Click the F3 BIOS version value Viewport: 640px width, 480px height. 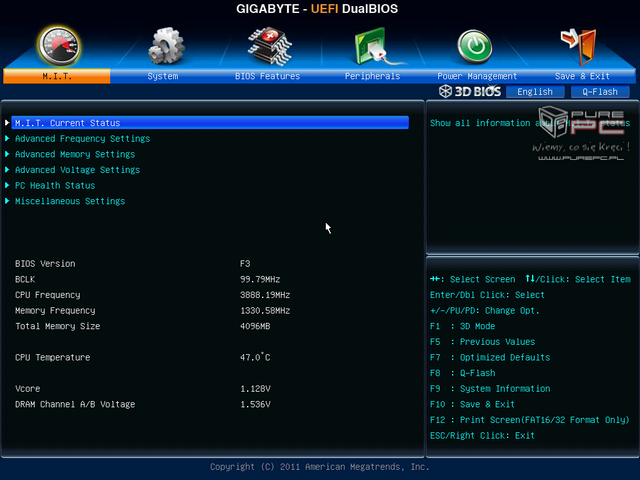pos(245,264)
